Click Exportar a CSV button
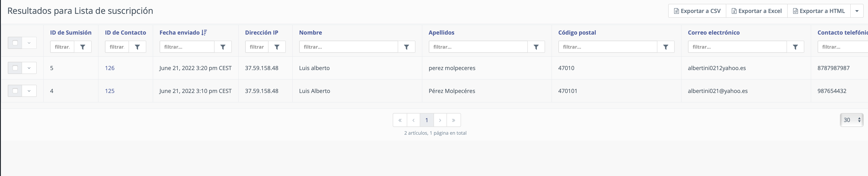Screen dimensions: 868x176 pos(697,11)
